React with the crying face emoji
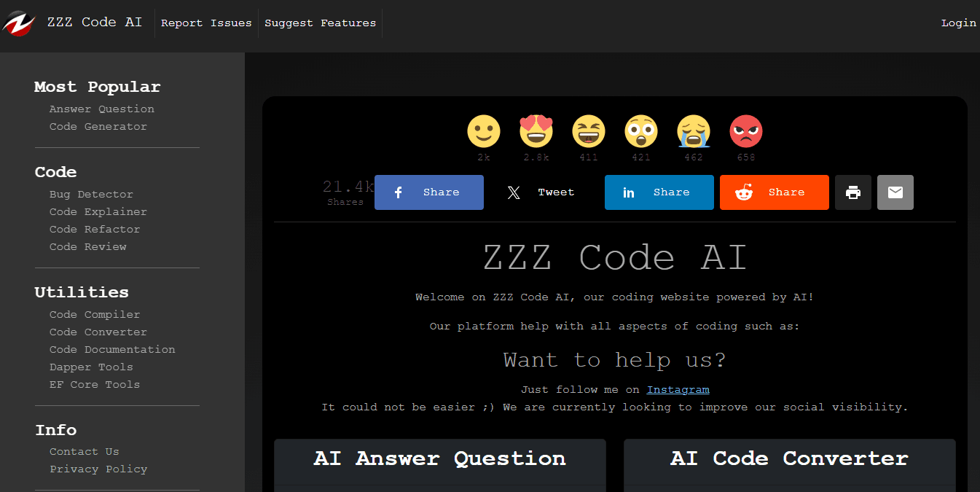Viewport: 980px width, 492px height. 693,132
